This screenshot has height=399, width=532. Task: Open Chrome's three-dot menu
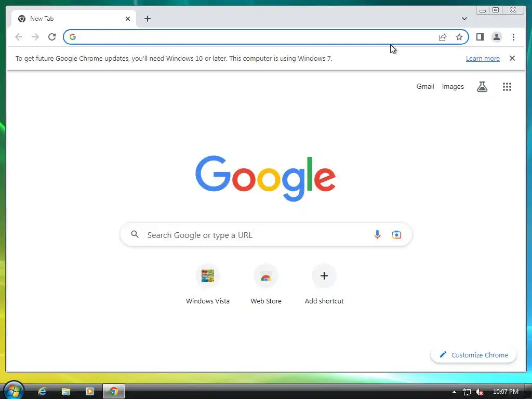[x=513, y=37]
